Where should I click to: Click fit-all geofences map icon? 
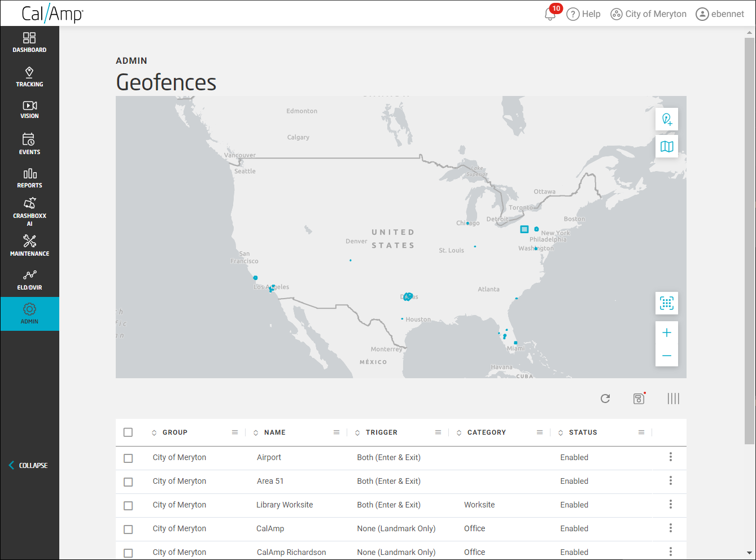pos(667,303)
